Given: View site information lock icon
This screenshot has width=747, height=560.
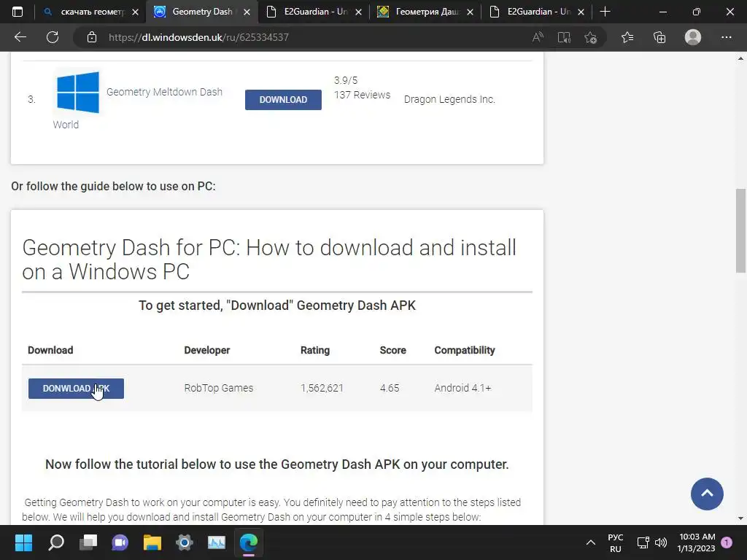Looking at the screenshot, I should pyautogui.click(x=92, y=37).
